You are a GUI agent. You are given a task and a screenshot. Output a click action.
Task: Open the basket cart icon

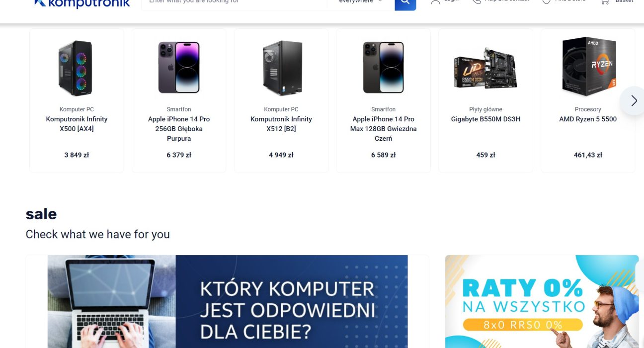(605, 2)
